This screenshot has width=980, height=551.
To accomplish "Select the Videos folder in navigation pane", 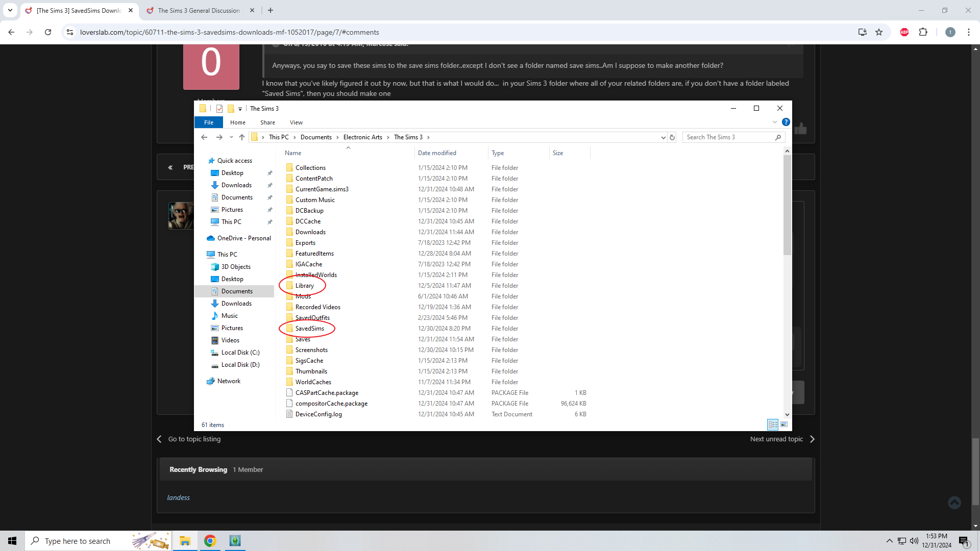I will tap(230, 340).
